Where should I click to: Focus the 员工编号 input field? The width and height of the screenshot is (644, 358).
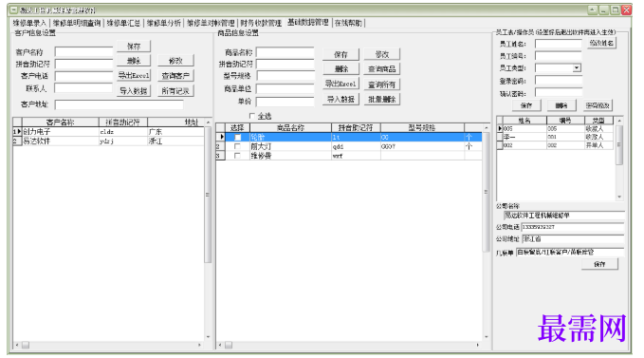coord(558,56)
